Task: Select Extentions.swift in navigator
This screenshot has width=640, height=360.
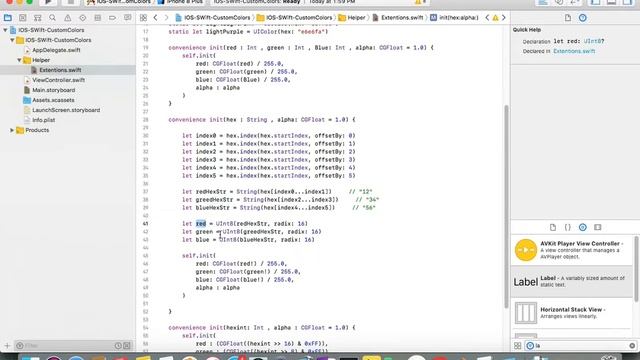Action: (60, 70)
